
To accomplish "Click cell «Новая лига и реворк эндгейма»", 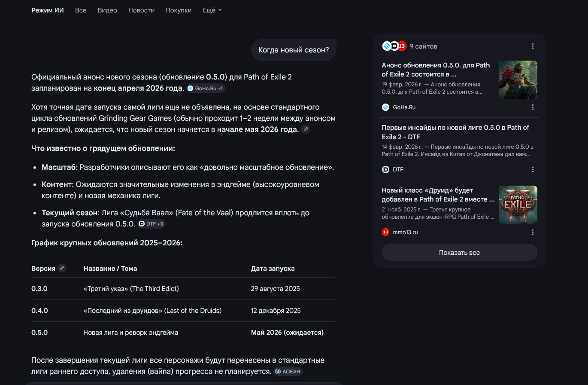I will pos(130,333).
